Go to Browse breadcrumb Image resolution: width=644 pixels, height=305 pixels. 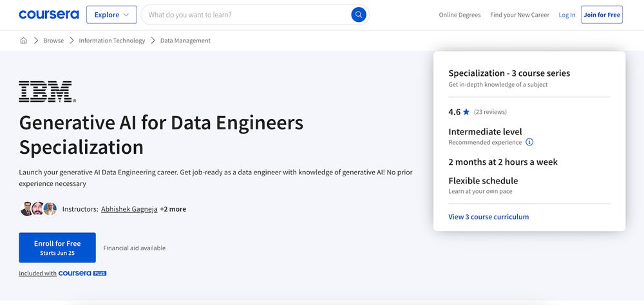tap(53, 41)
